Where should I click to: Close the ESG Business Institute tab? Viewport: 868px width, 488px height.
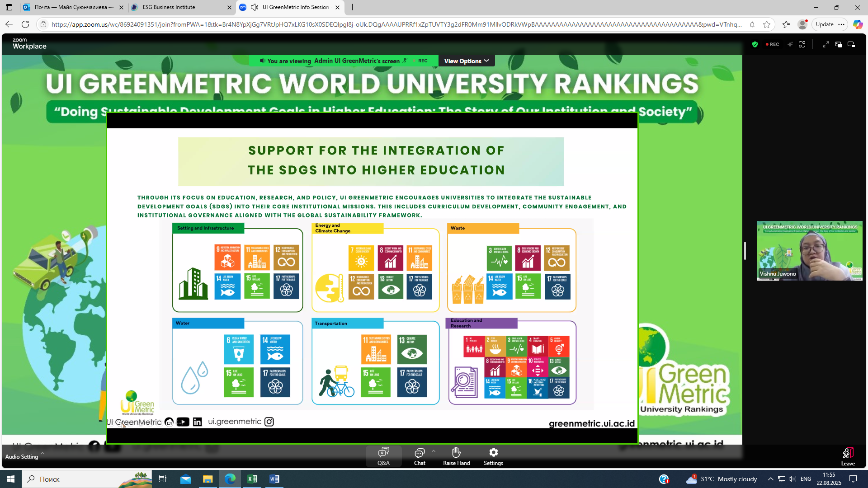(x=229, y=7)
